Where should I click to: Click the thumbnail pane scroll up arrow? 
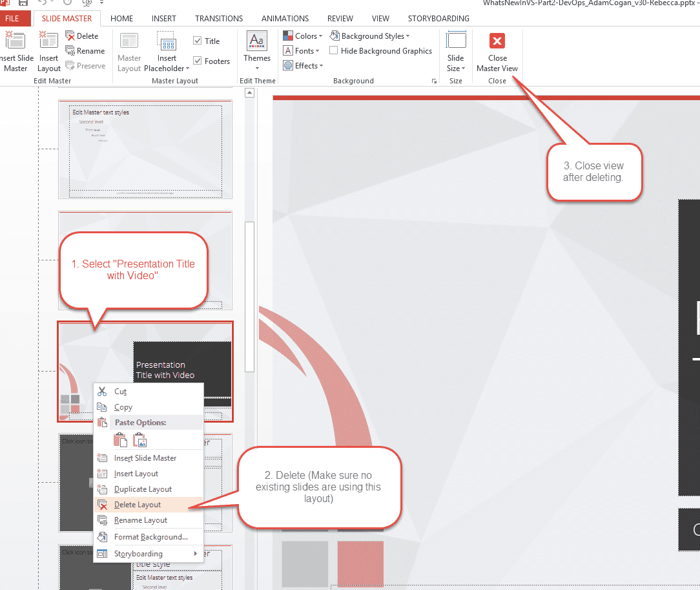[249, 94]
